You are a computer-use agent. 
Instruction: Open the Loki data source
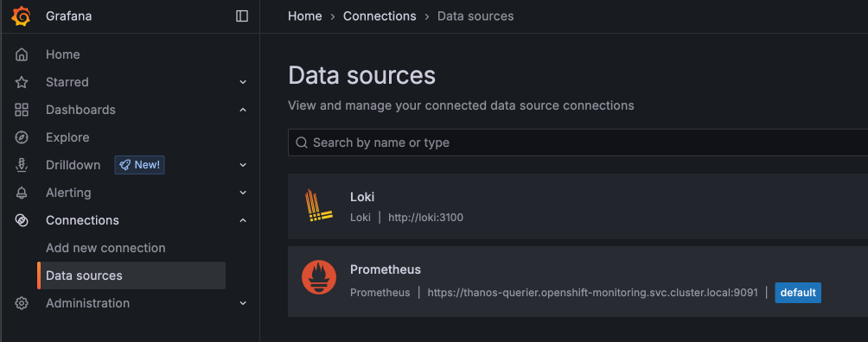(x=362, y=197)
